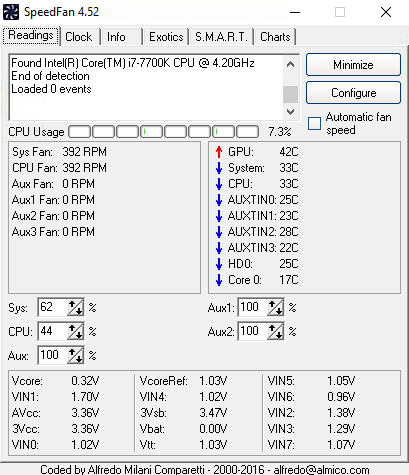Click the blue arrow next to CPU 33C
This screenshot has width=409, height=475.
coord(219,184)
